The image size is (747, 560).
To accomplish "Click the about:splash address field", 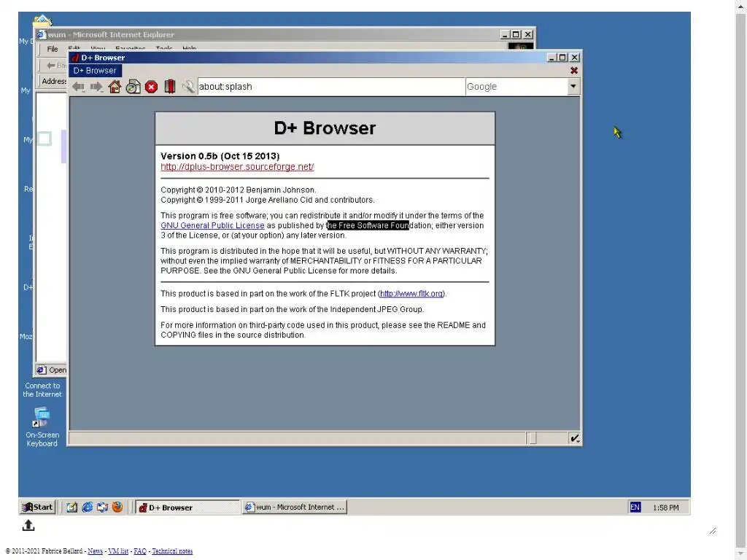I will click(331, 87).
